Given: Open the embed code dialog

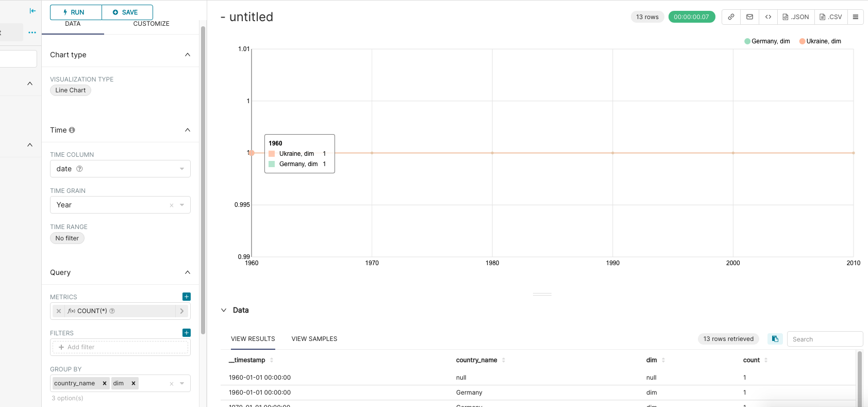Looking at the screenshot, I should pyautogui.click(x=767, y=17).
